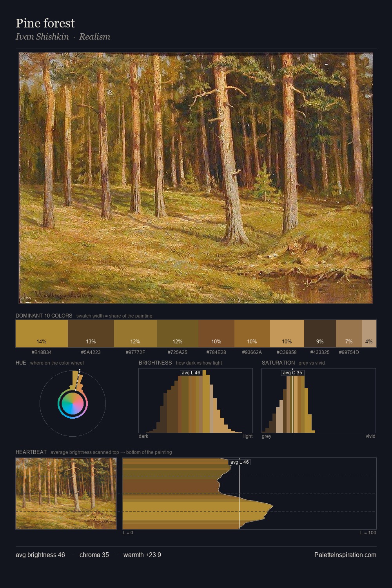Click the 'light' axis label
This screenshot has height=588, width=392.
tap(248, 436)
